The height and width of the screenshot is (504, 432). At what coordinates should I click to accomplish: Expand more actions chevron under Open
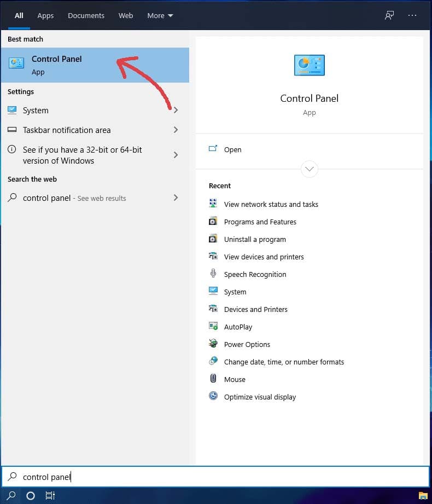[310, 169]
